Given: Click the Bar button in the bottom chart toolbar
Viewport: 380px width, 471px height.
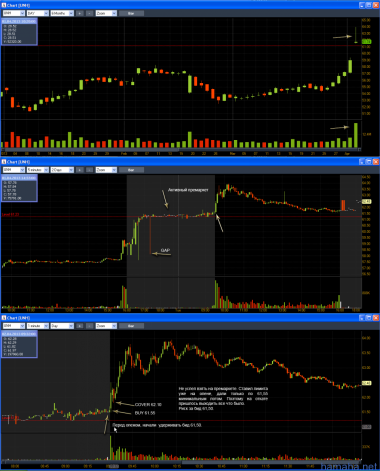Looking at the screenshot, I should point(131,326).
